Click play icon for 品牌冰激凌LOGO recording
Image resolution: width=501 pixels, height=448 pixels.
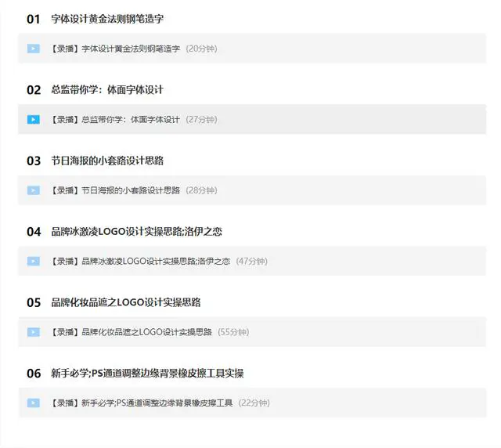point(34,262)
